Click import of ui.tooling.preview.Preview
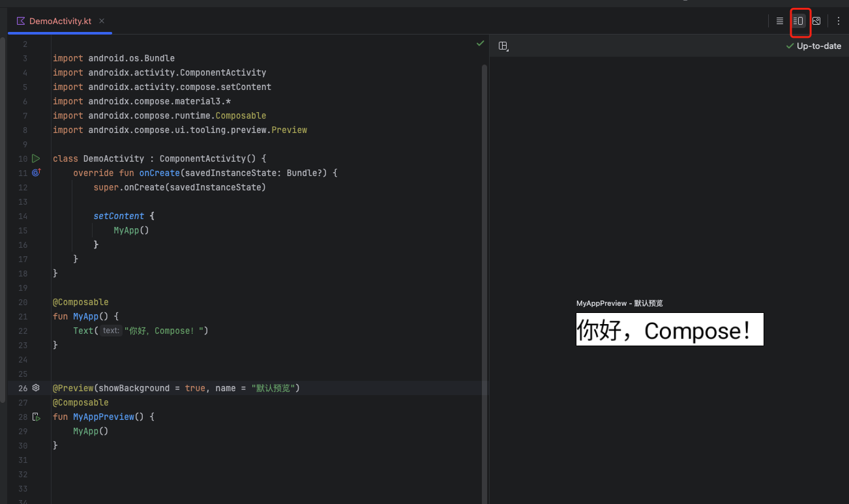 click(180, 130)
